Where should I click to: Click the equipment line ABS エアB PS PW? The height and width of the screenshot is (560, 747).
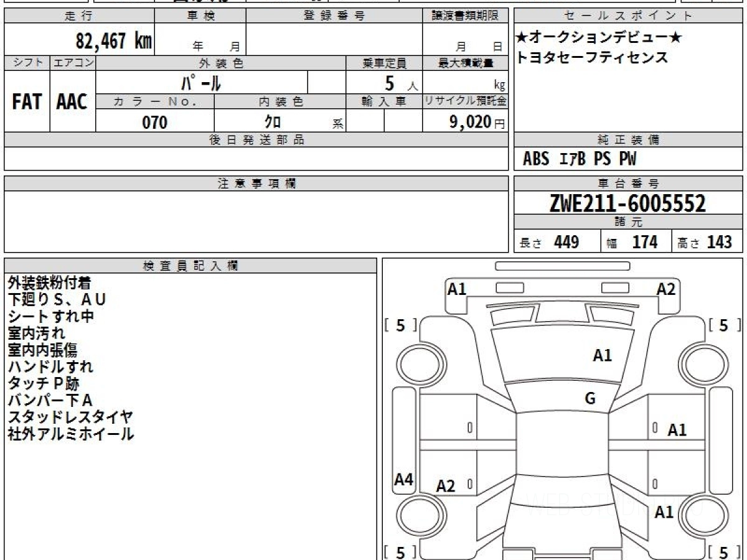pyautogui.click(x=580, y=159)
